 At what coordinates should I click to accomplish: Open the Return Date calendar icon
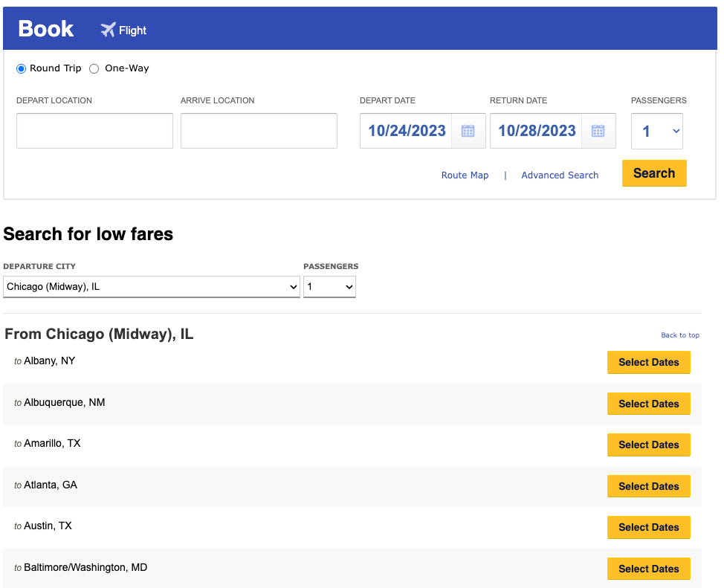[x=598, y=132]
